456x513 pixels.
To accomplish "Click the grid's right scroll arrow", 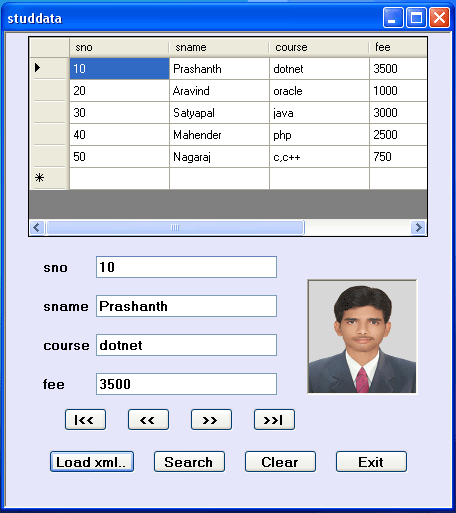I will pyautogui.click(x=418, y=228).
